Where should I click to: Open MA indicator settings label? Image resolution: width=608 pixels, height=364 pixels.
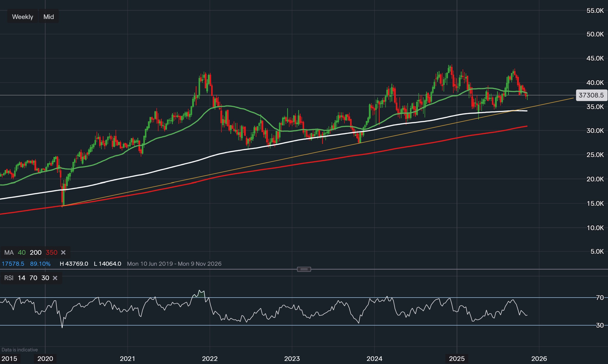pos(9,253)
